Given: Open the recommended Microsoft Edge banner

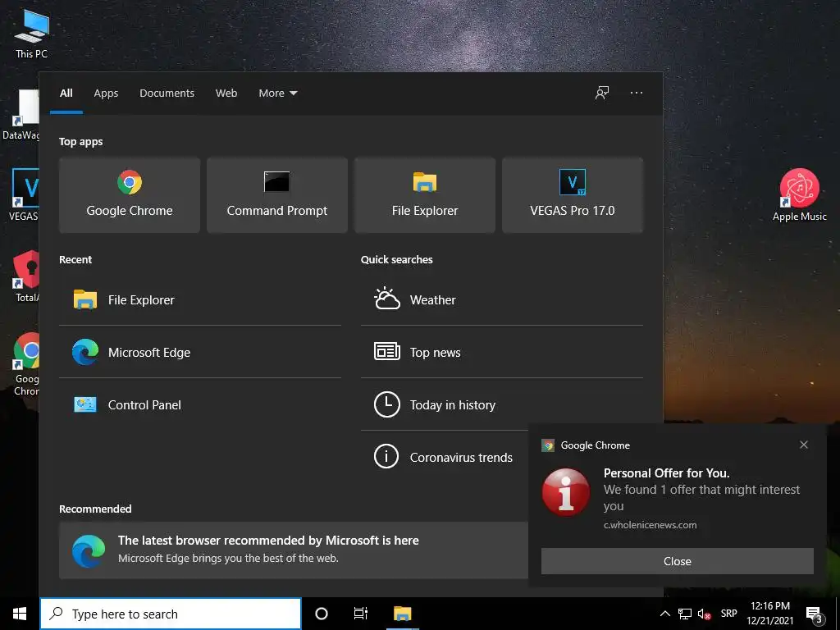Looking at the screenshot, I should [x=294, y=550].
